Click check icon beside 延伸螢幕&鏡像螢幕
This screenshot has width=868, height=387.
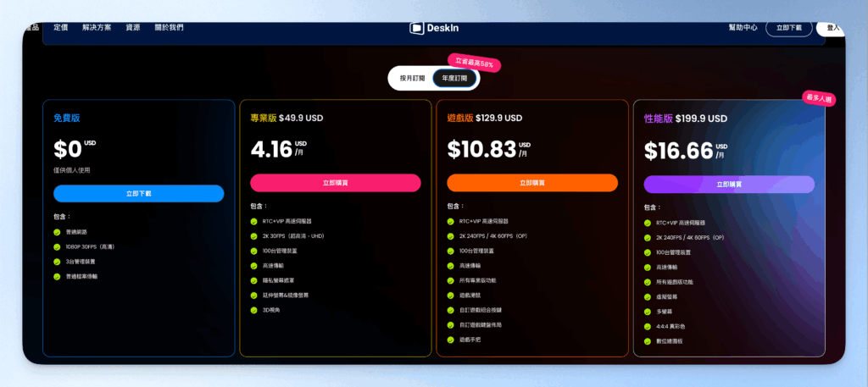click(254, 296)
